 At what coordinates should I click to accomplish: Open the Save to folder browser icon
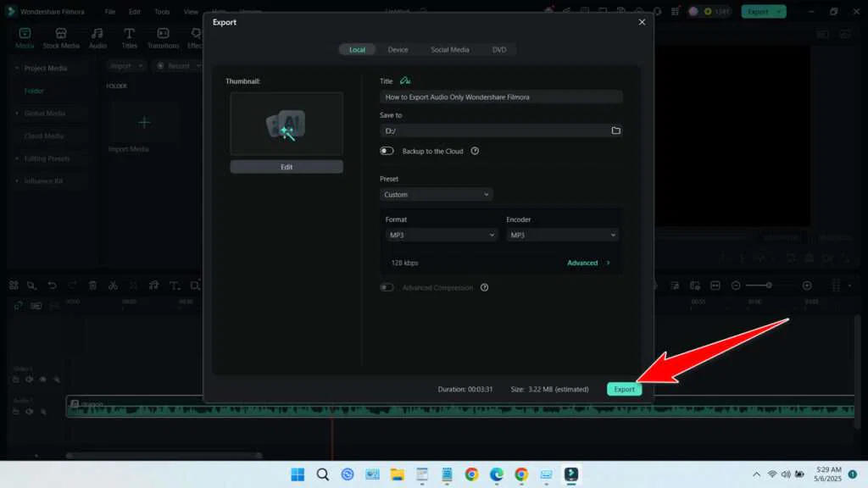[616, 130]
